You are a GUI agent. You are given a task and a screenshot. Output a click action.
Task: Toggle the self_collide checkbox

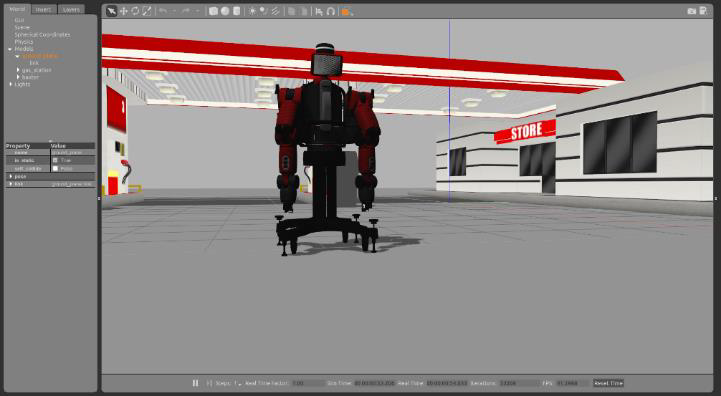pyautogui.click(x=55, y=168)
